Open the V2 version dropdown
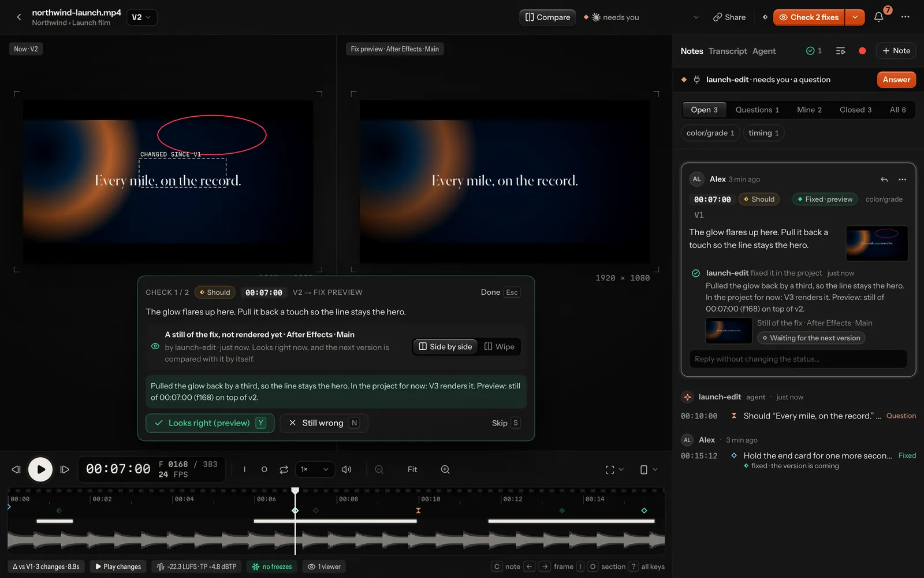The image size is (924, 578). (141, 17)
